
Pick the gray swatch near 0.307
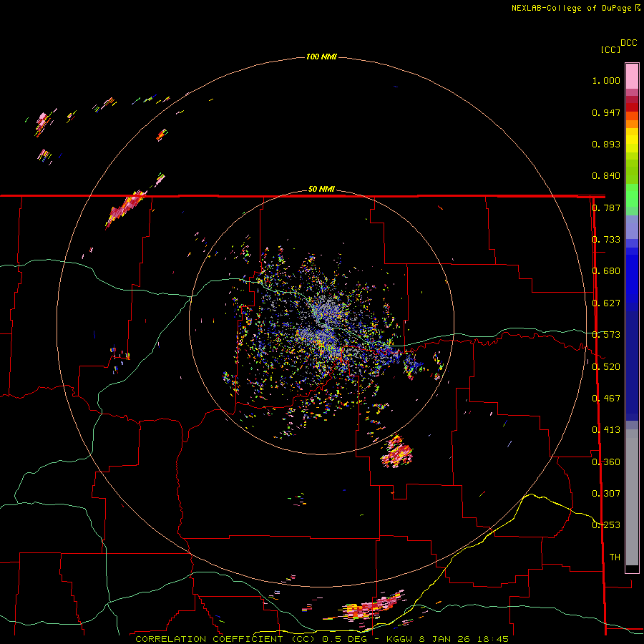tap(632, 497)
